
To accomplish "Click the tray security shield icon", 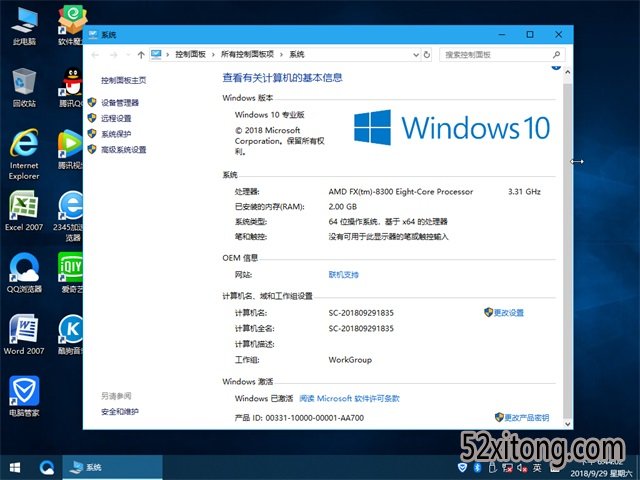I will click(462, 467).
